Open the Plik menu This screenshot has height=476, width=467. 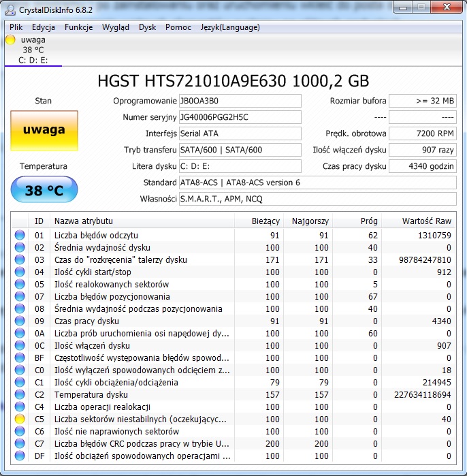[16, 27]
